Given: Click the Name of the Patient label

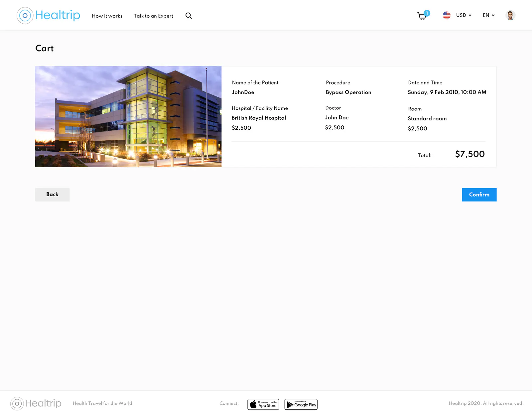Looking at the screenshot, I should point(255,83).
